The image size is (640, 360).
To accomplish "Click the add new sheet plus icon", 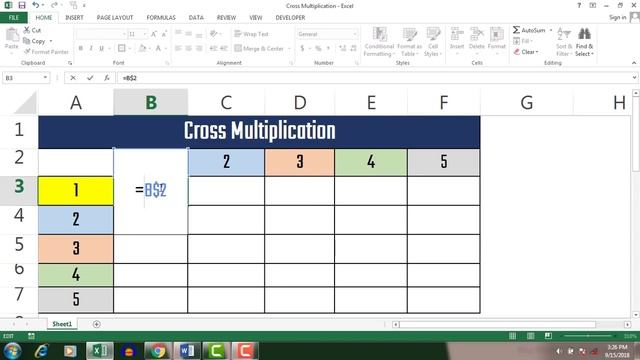I will pos(96,324).
